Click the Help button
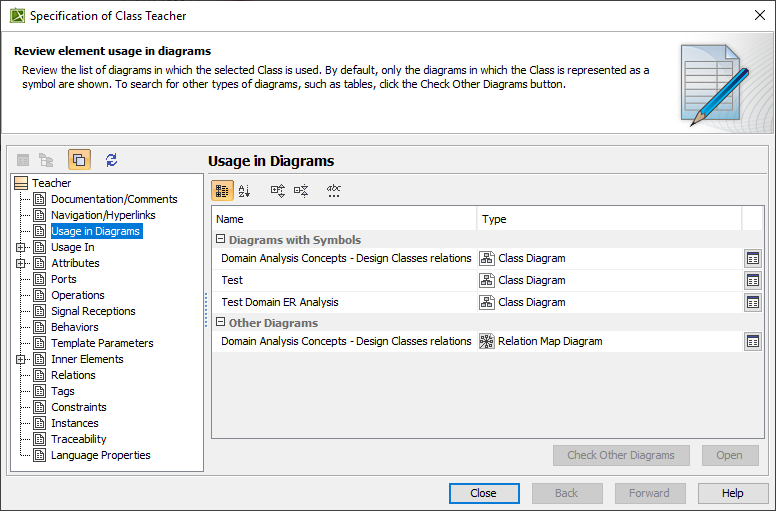The image size is (776, 511). click(x=733, y=493)
